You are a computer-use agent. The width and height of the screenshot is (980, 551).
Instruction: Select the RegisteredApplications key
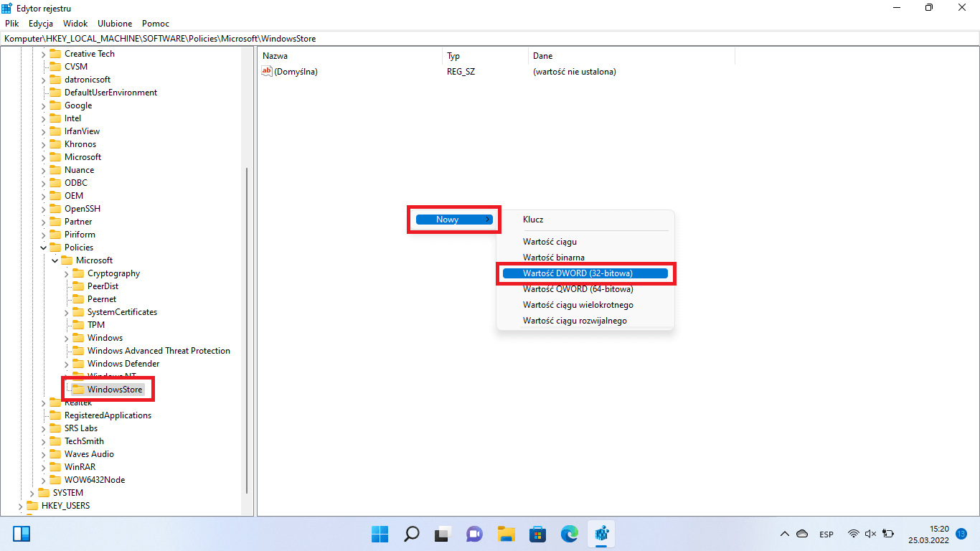tap(108, 415)
